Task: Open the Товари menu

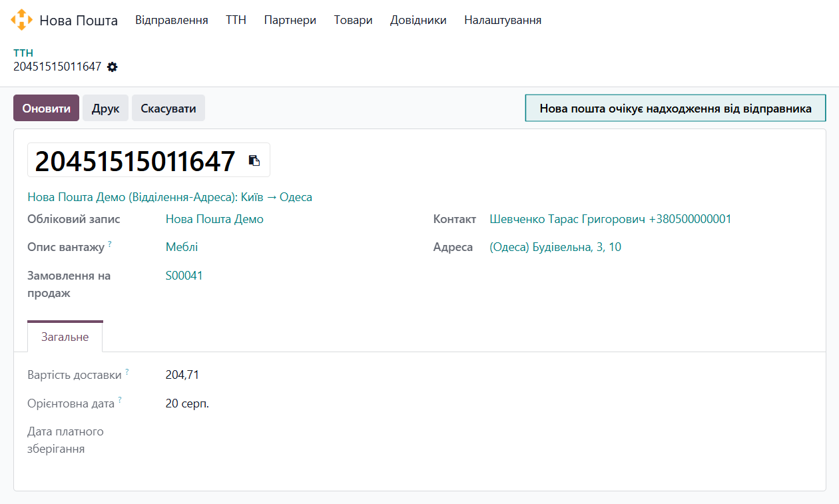Action: point(353,20)
